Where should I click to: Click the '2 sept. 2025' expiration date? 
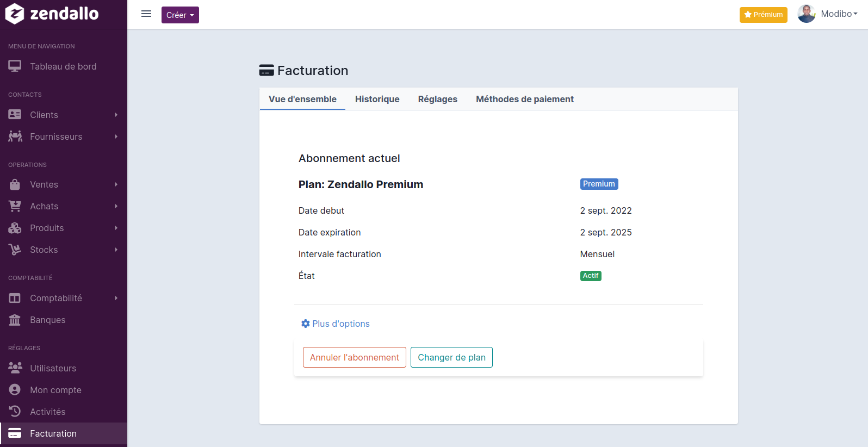606,232
